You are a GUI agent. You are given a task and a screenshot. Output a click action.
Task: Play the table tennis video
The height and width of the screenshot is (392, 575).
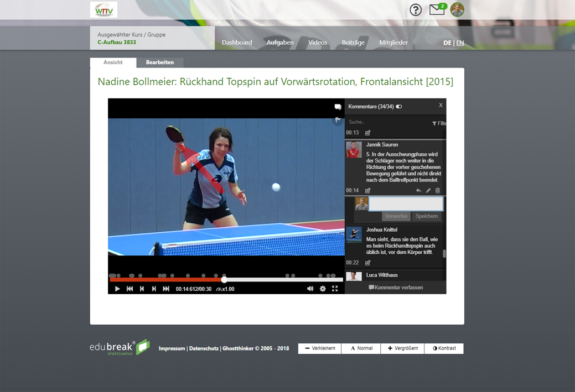click(x=117, y=289)
